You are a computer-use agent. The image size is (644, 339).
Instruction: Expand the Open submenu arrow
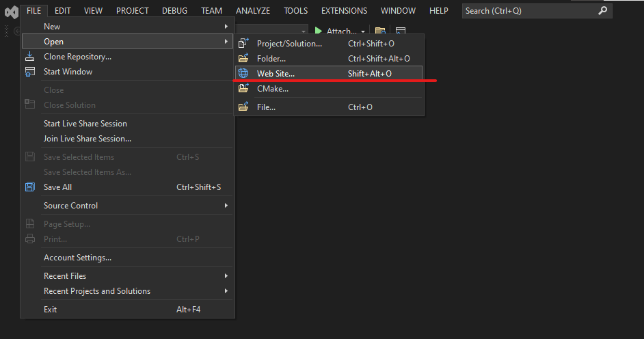point(226,42)
